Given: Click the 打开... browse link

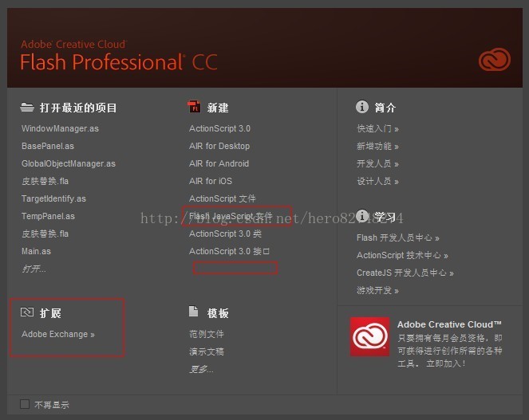Looking at the screenshot, I should [x=34, y=269].
